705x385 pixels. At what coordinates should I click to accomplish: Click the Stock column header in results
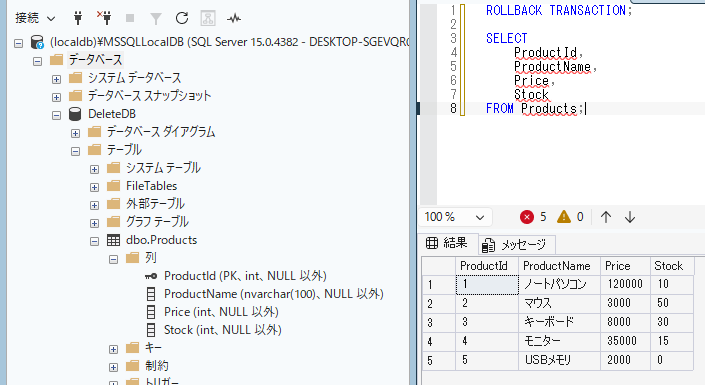(672, 266)
